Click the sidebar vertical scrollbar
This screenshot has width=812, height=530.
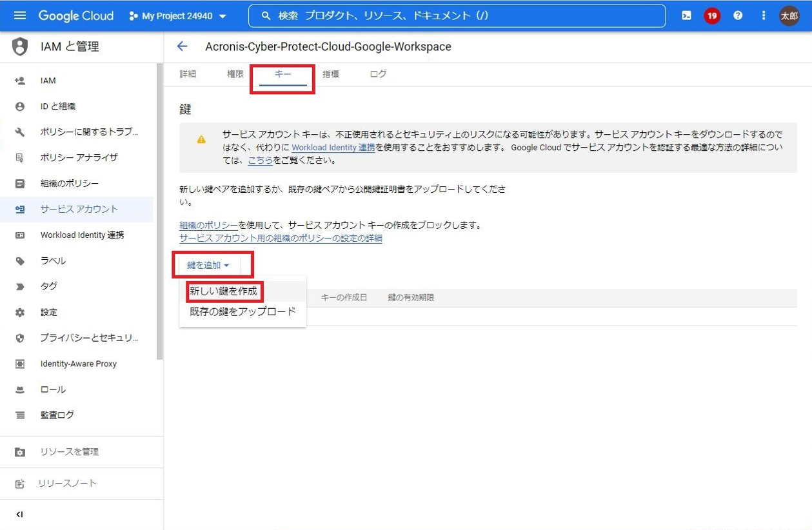coord(160,213)
